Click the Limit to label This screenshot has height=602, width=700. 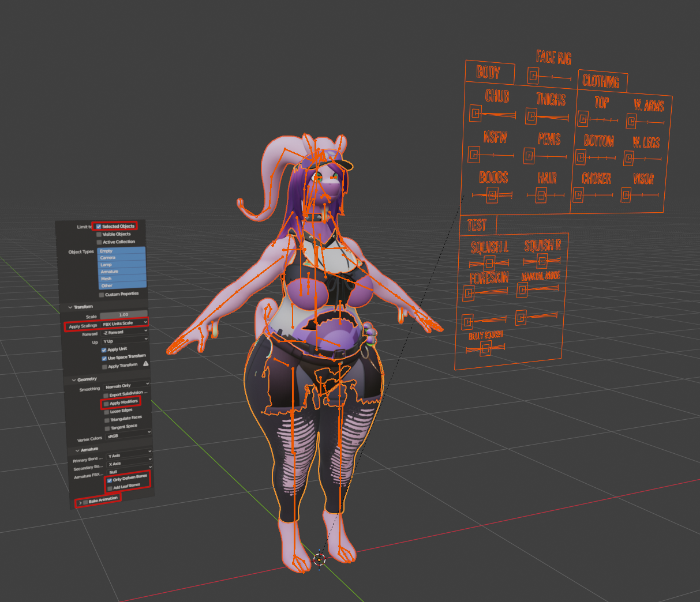pyautogui.click(x=84, y=227)
